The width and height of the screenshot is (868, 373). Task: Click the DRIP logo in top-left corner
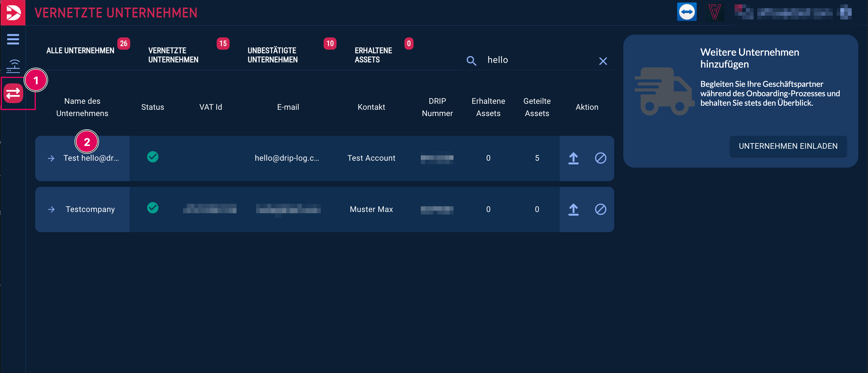point(13,13)
